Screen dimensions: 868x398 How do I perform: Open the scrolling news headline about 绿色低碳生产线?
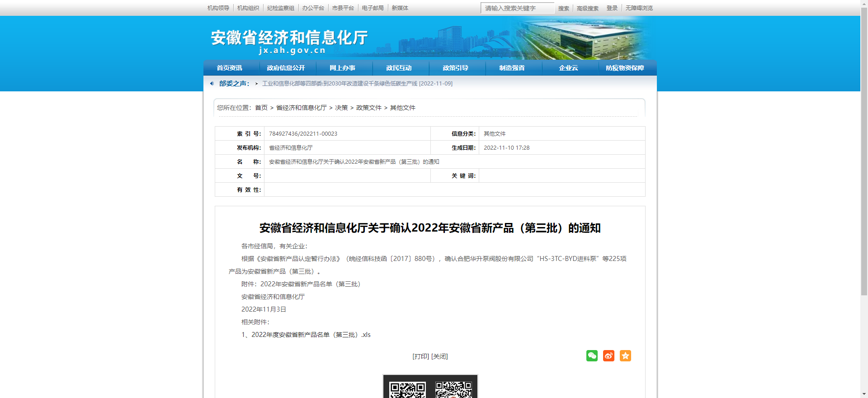click(357, 84)
